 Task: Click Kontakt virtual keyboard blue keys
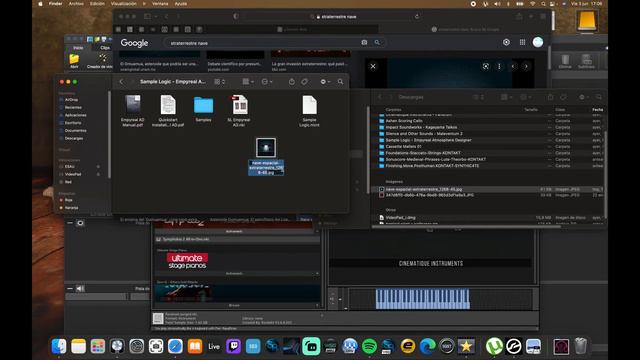[x=422, y=299]
